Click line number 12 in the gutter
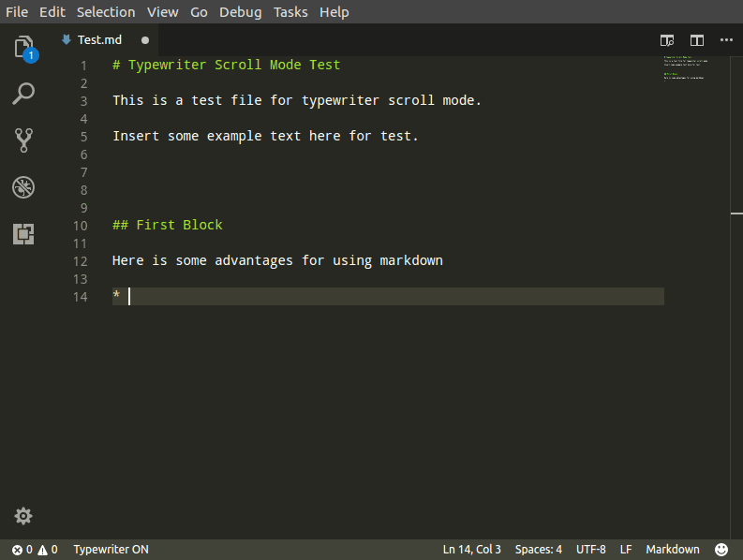The height and width of the screenshot is (560, 743). (x=80, y=261)
